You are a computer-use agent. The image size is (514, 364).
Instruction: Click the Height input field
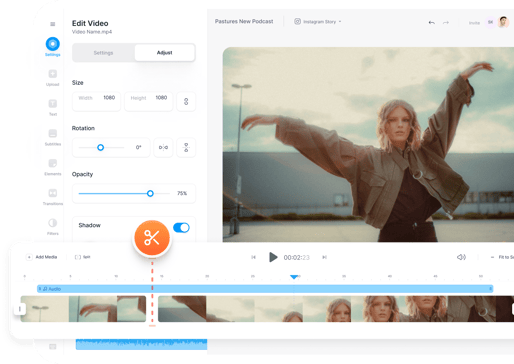[x=149, y=101]
